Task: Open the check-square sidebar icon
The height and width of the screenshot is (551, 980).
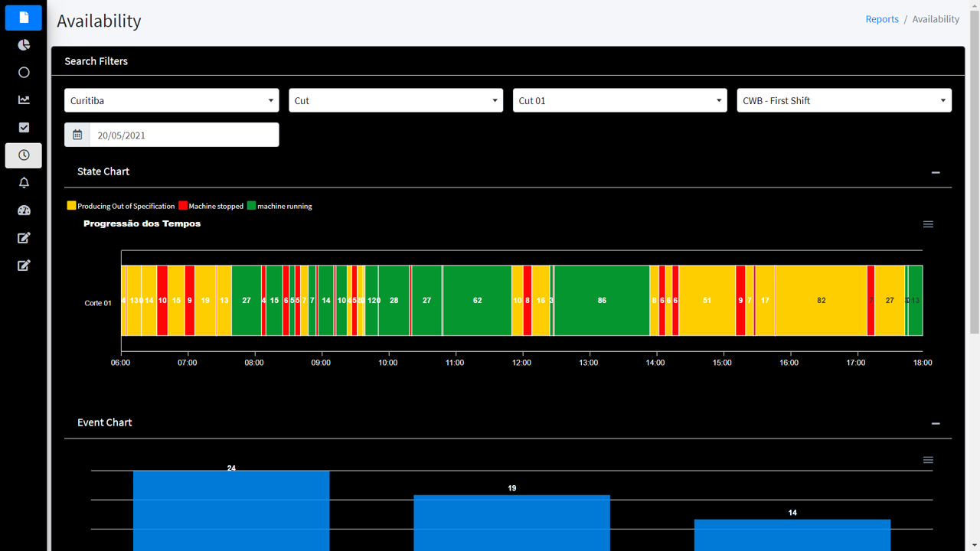Action: tap(24, 128)
